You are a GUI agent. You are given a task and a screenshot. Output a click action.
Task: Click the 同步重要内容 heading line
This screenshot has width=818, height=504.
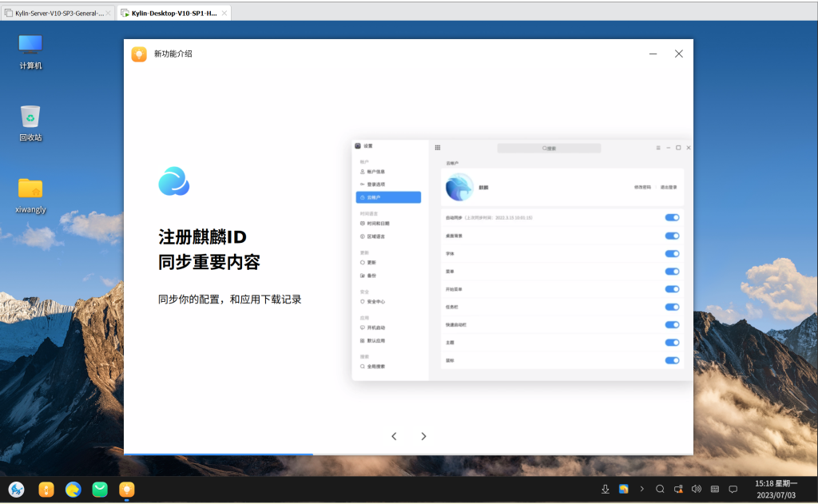click(209, 262)
